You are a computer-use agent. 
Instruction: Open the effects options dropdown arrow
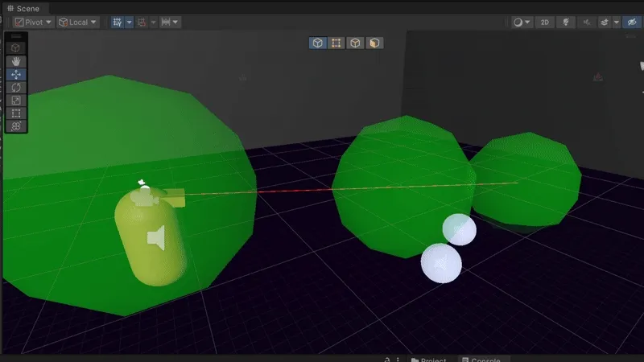click(617, 23)
